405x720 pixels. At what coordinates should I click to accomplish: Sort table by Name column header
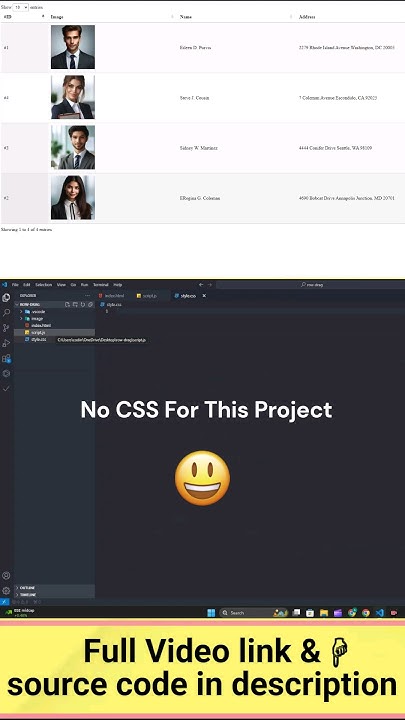tap(186, 17)
